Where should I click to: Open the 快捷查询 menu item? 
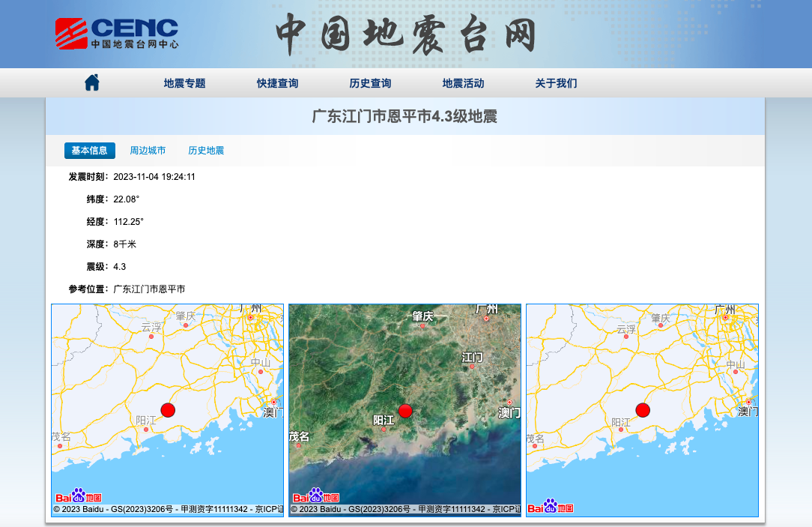tap(277, 83)
